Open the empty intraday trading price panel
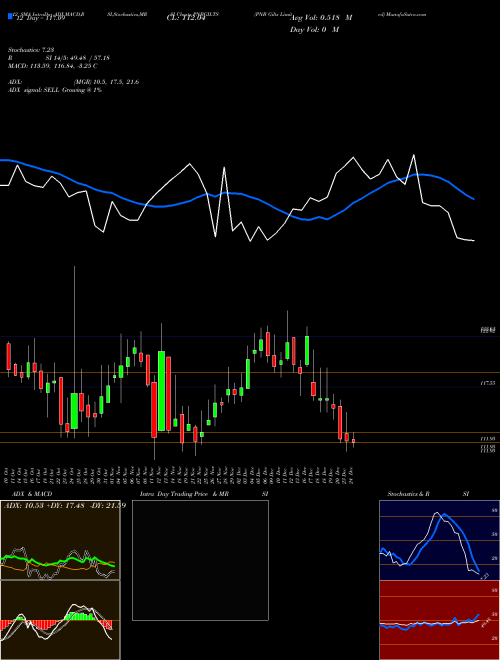 [200, 560]
